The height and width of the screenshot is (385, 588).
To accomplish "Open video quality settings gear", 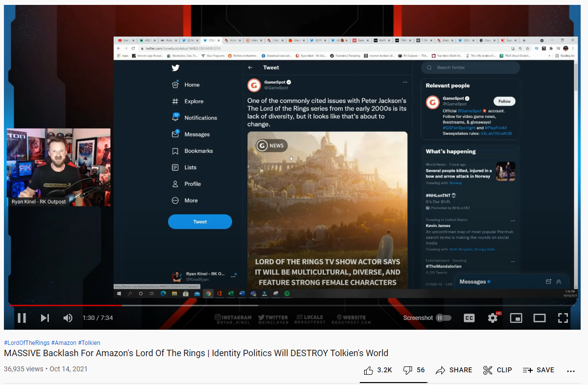I will pos(493,318).
